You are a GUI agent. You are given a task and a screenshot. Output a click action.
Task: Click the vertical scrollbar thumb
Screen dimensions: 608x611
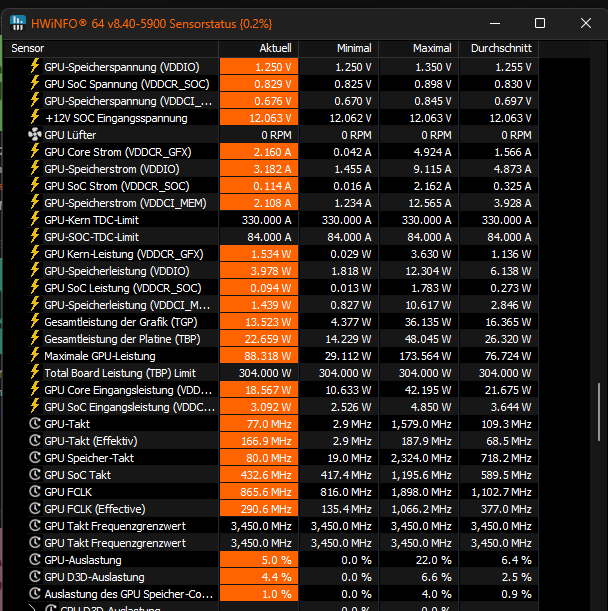point(599,412)
